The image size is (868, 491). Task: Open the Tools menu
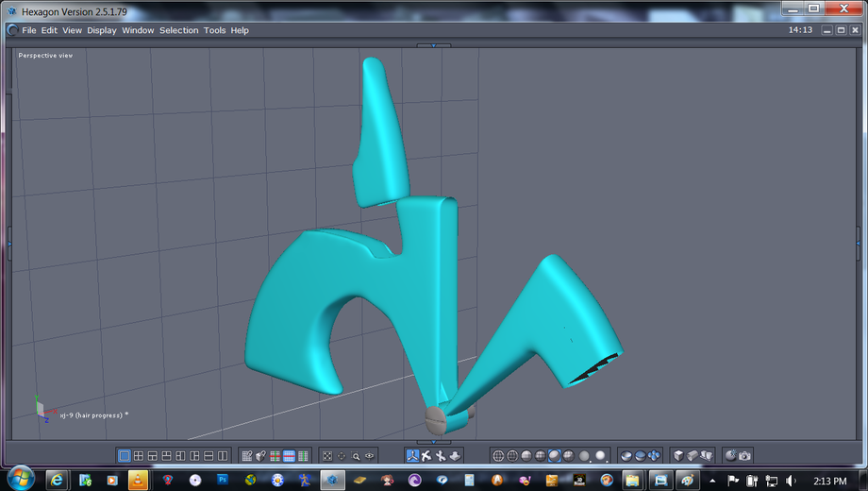tap(214, 30)
